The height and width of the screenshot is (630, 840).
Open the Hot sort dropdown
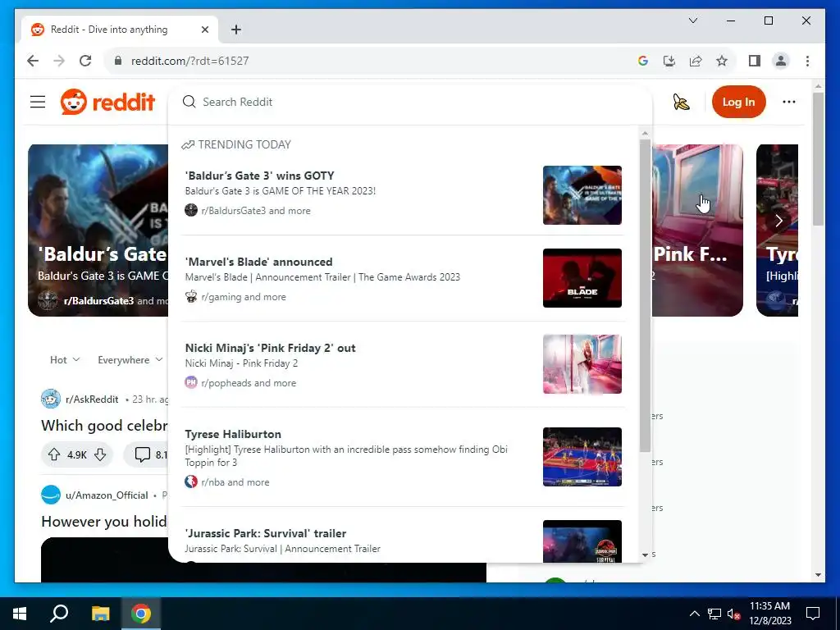pyautogui.click(x=65, y=360)
